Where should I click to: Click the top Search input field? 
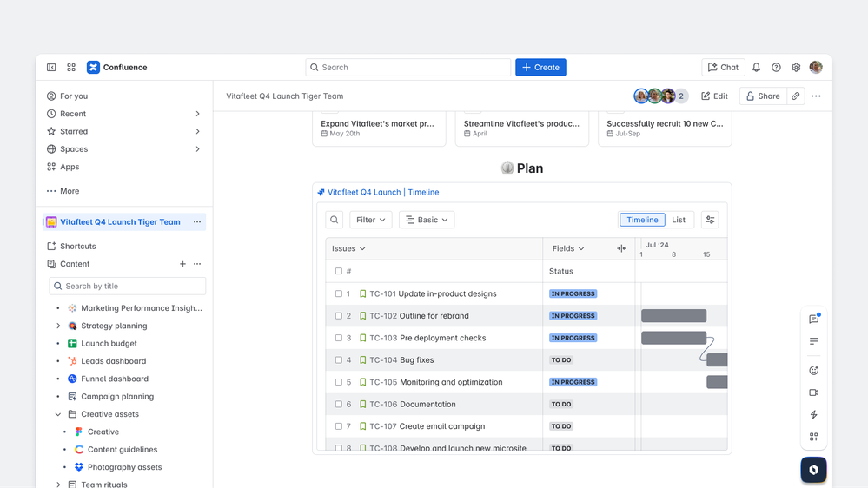point(408,68)
